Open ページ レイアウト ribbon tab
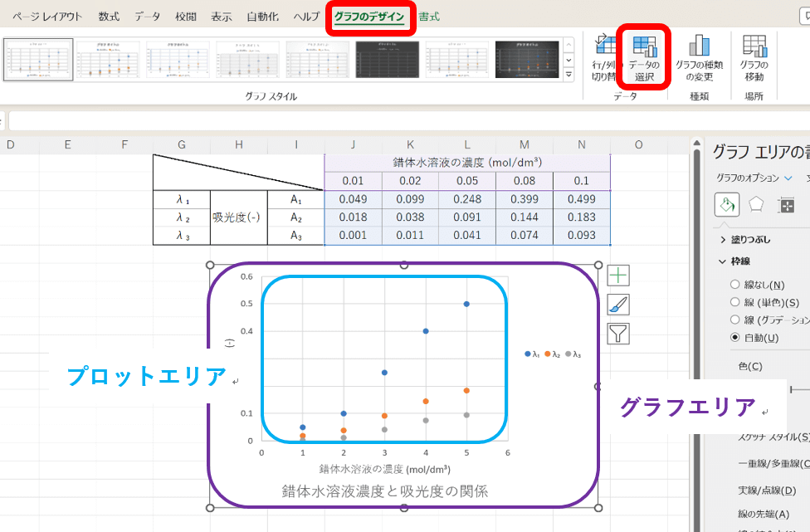This screenshot has width=810, height=532. (46, 17)
